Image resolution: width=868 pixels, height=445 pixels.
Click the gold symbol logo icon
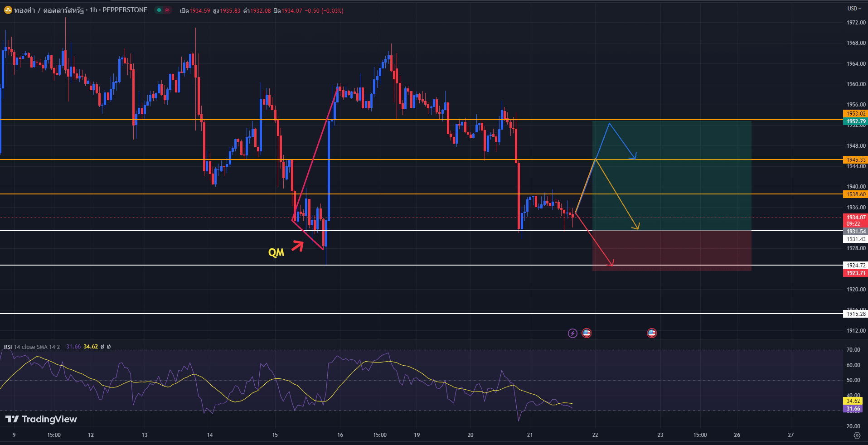click(x=8, y=10)
